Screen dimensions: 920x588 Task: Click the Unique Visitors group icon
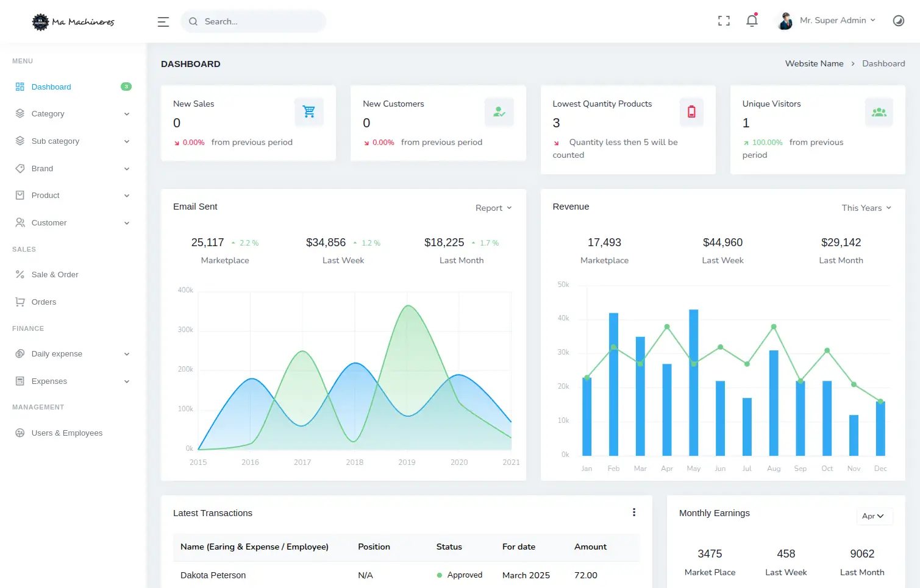tap(879, 112)
